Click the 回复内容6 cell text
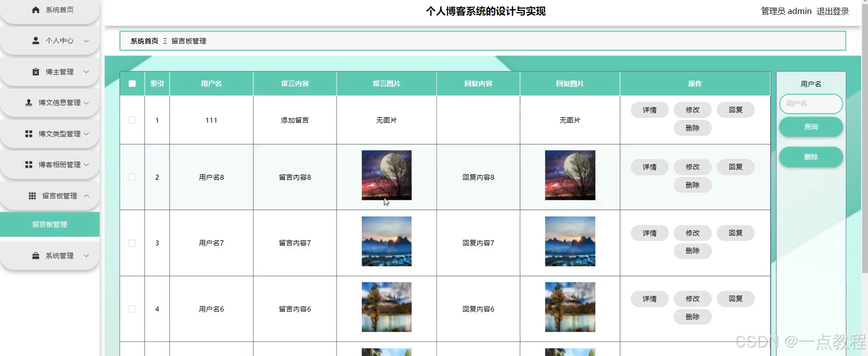The width and height of the screenshot is (868, 356). 478,309
